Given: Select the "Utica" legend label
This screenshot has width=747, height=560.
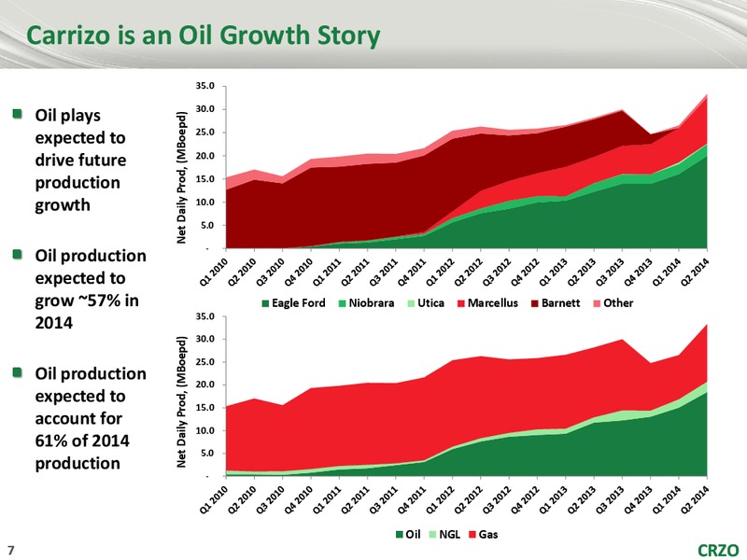Looking at the screenshot, I should pos(431,303).
